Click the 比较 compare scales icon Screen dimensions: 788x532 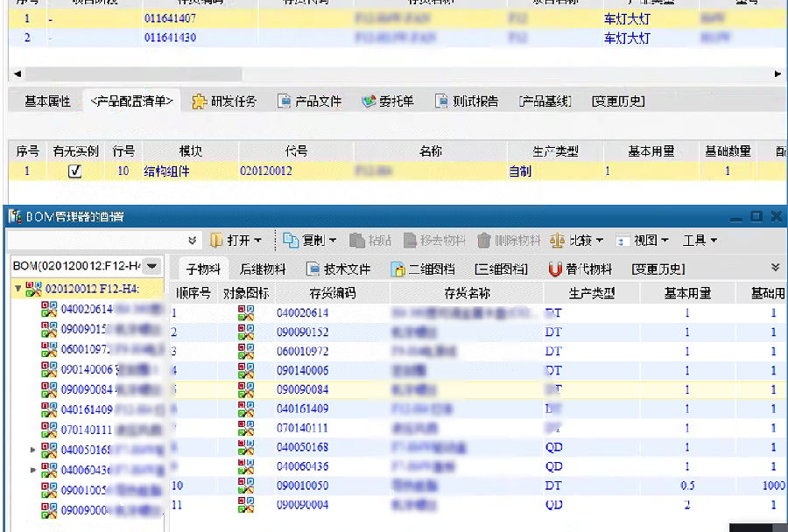pyautogui.click(x=557, y=240)
